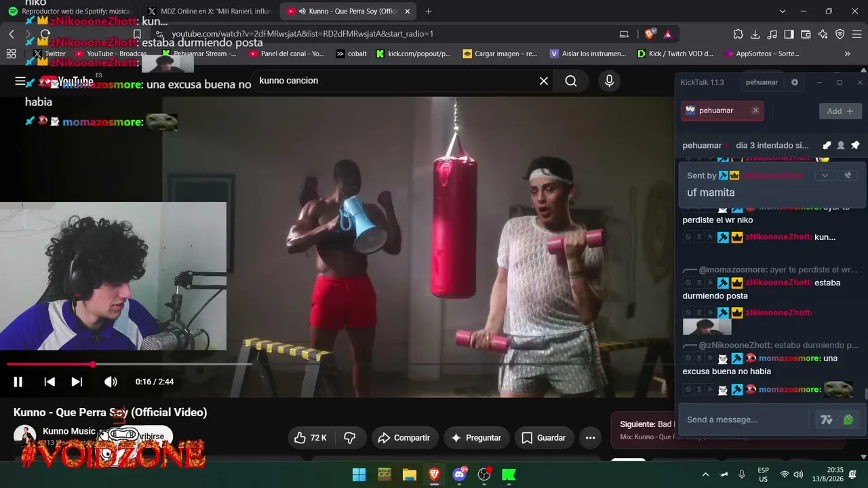Viewport: 868px width, 488px height.
Task: Click the 'Send a message...' chat input
Action: pos(745,420)
